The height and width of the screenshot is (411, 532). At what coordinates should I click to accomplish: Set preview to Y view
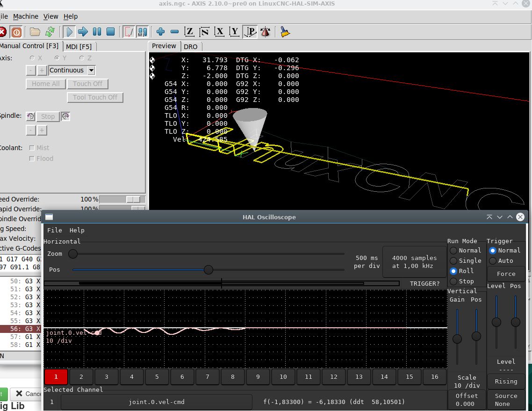234,32
